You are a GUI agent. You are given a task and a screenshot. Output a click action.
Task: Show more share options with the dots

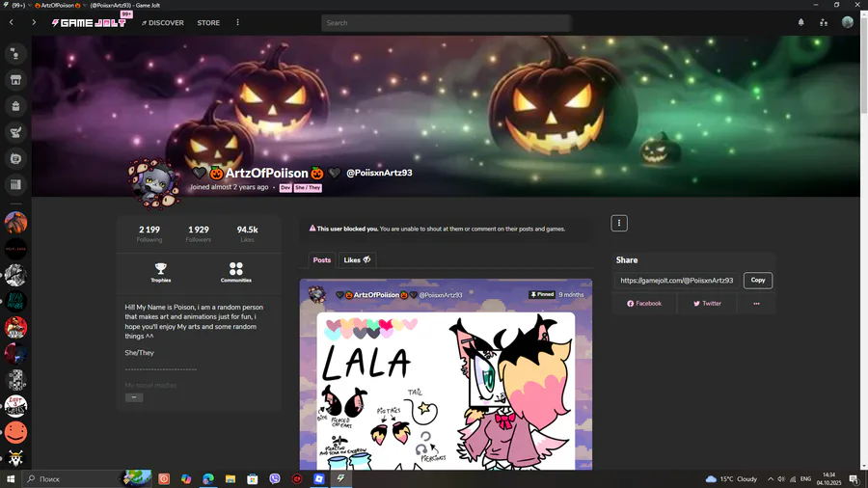pos(756,303)
